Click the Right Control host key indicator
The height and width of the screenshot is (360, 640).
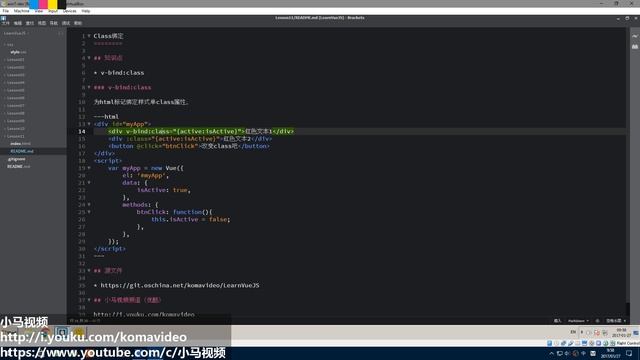pos(628,343)
